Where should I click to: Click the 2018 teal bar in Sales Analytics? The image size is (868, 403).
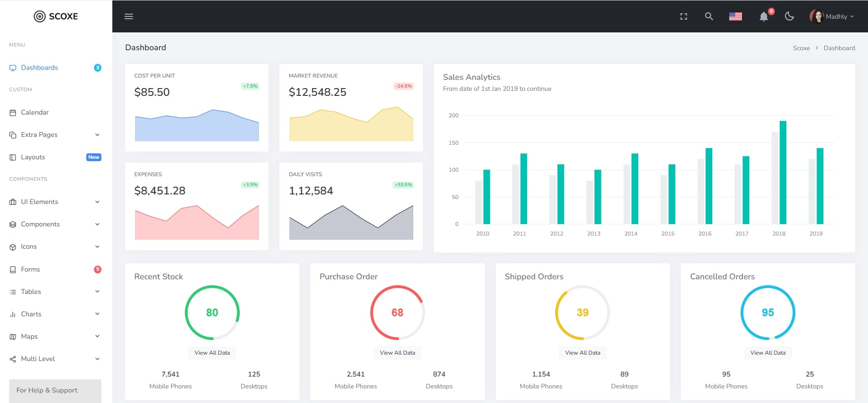tap(783, 173)
